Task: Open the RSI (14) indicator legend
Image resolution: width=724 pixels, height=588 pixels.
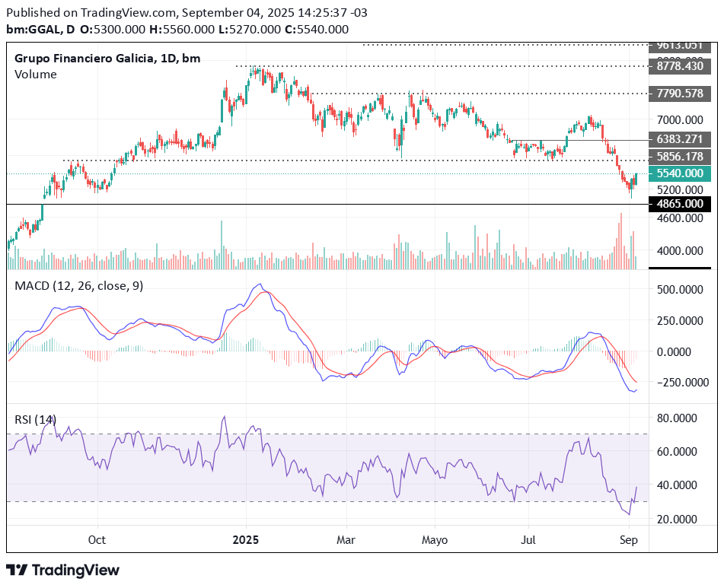Action: tap(36, 419)
